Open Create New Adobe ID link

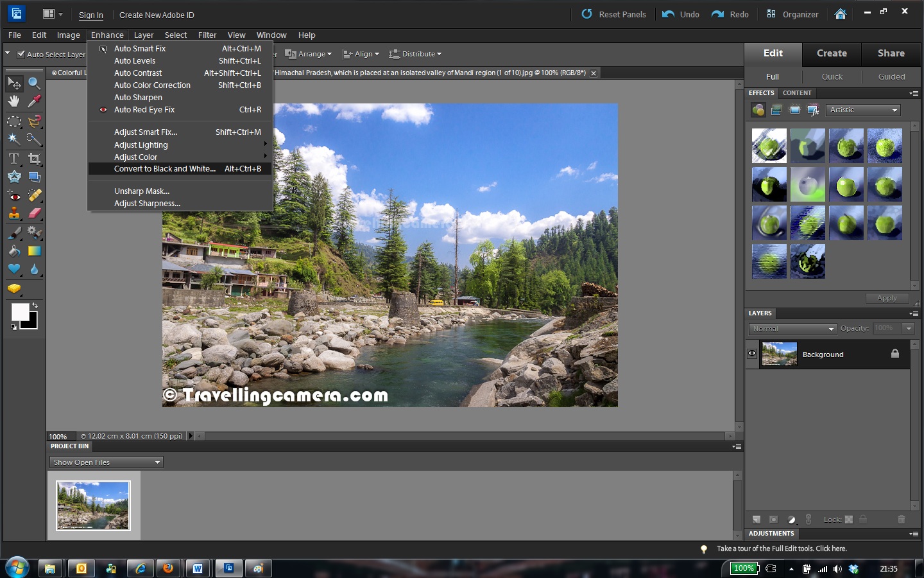coord(156,14)
